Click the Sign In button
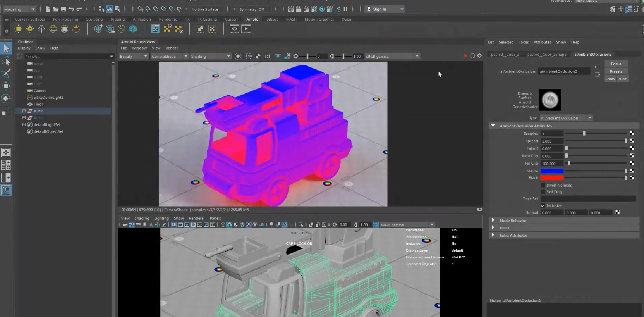 pyautogui.click(x=384, y=9)
